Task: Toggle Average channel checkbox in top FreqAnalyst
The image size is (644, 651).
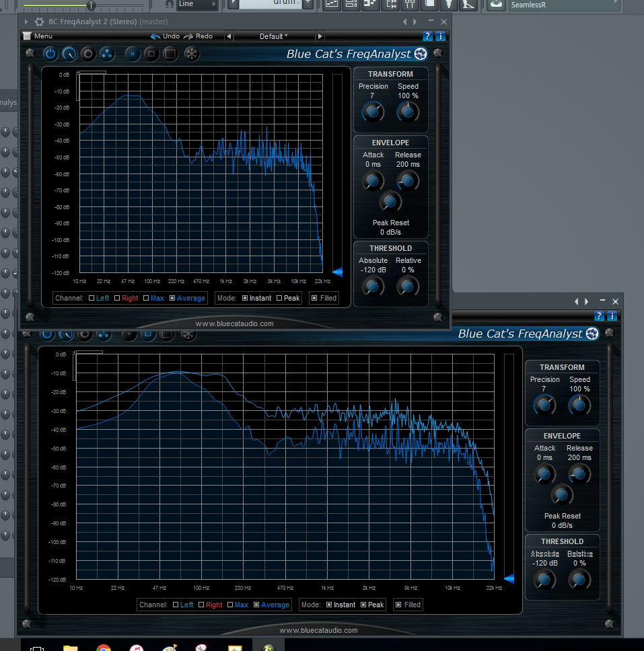Action: pos(172,298)
